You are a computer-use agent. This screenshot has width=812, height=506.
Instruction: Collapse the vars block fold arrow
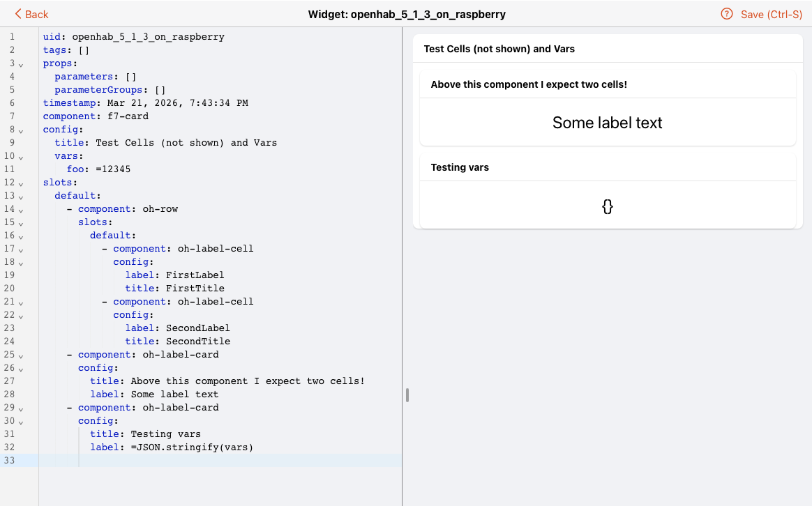click(x=21, y=157)
